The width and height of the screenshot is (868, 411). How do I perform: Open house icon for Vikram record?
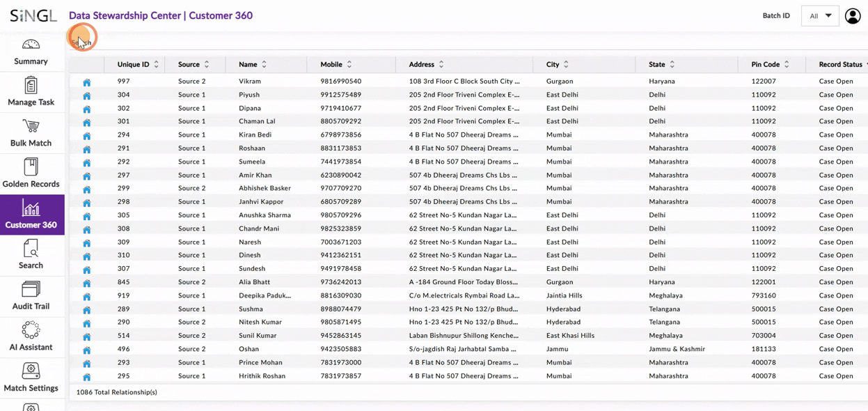click(87, 82)
